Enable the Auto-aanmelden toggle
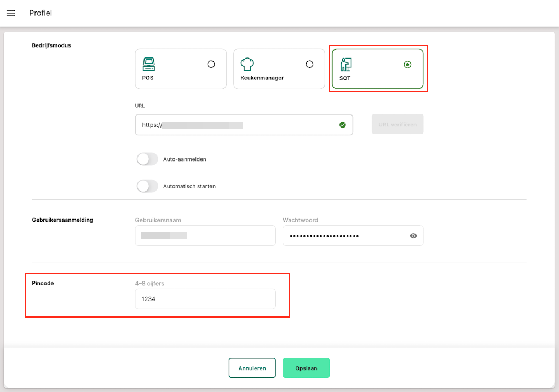The image size is (559, 392). [147, 159]
